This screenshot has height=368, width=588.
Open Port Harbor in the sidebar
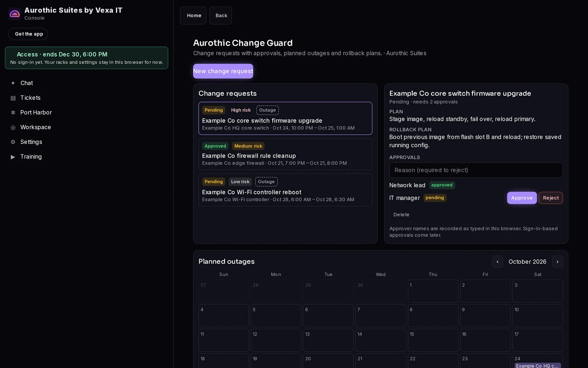click(87, 112)
